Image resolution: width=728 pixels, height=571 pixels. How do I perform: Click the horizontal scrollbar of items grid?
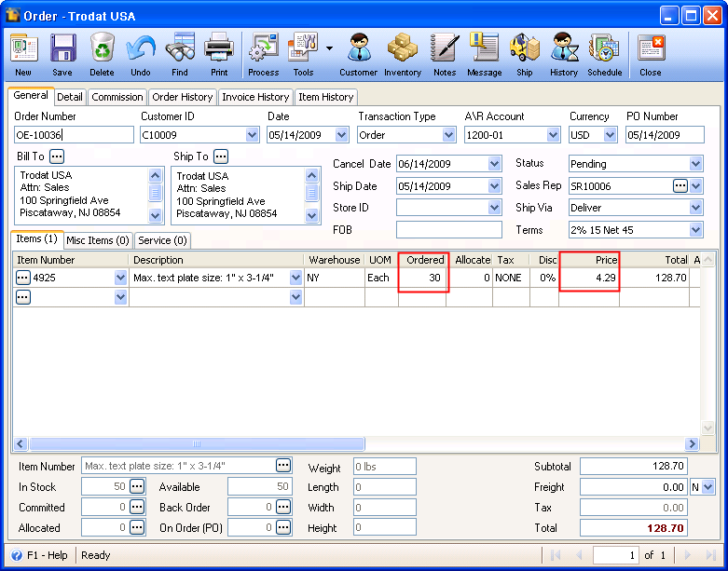(x=197, y=444)
